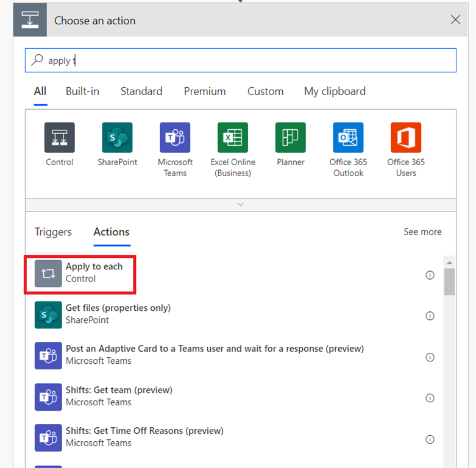476x468 pixels.
Task: Switch to the Custom tab
Action: (x=265, y=91)
